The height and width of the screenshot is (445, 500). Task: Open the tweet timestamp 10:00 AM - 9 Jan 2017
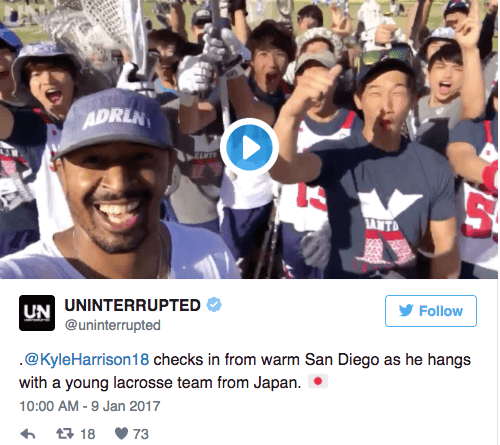click(90, 406)
